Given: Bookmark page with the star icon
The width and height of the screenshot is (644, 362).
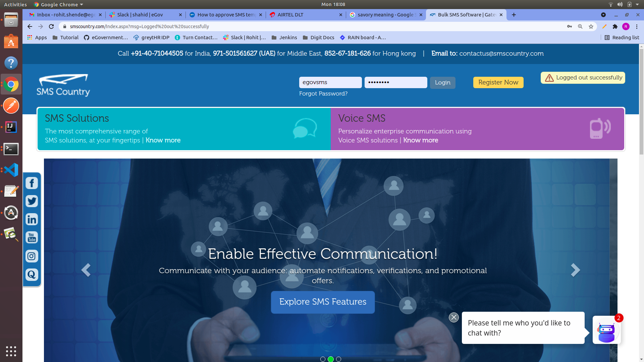Looking at the screenshot, I should 591,26.
